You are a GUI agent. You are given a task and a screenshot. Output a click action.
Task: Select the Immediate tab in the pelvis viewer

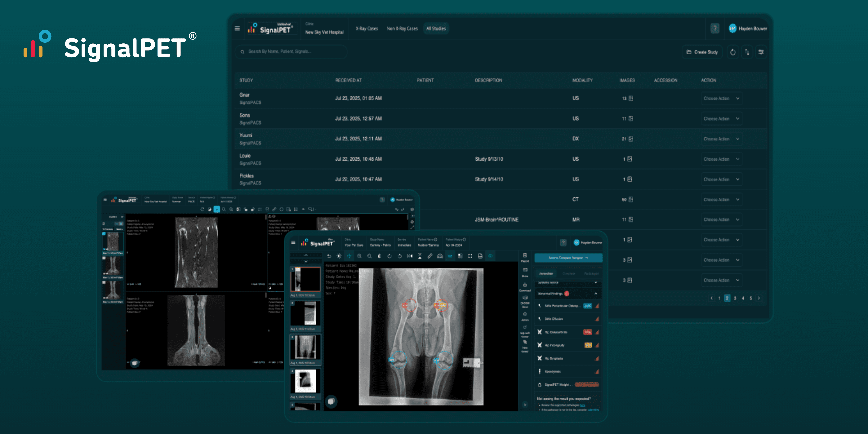(x=546, y=273)
